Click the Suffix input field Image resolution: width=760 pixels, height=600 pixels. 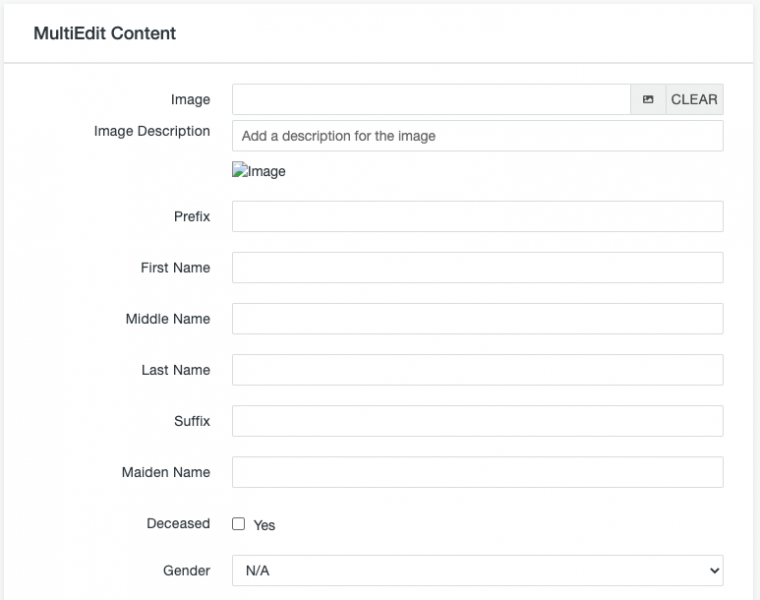[477, 420]
